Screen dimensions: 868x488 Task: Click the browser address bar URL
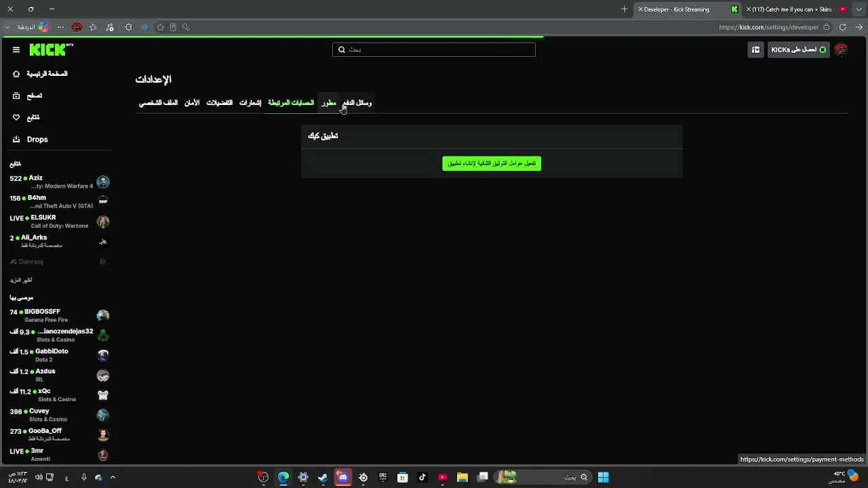coord(768,27)
